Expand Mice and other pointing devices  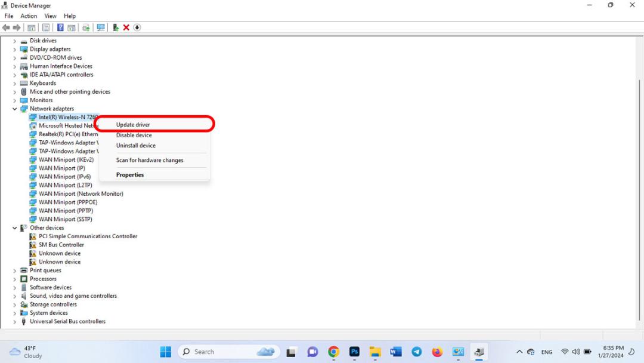pyautogui.click(x=15, y=92)
